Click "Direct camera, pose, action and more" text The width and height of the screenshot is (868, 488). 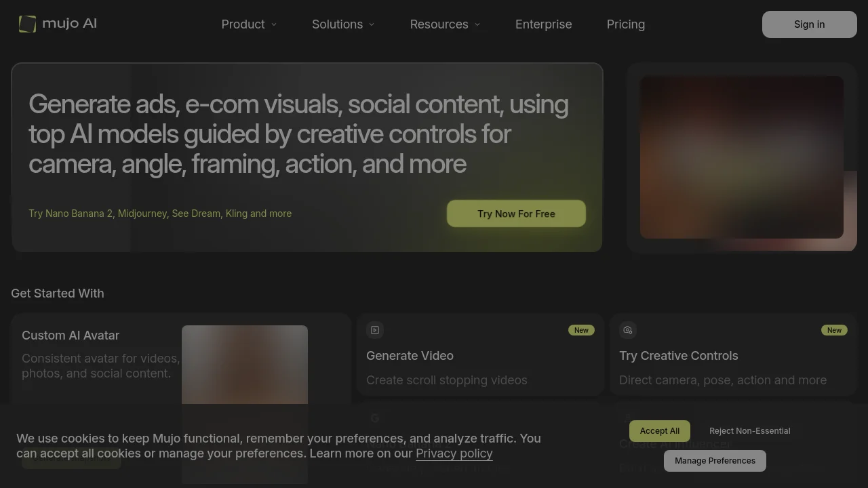pyautogui.click(x=723, y=380)
